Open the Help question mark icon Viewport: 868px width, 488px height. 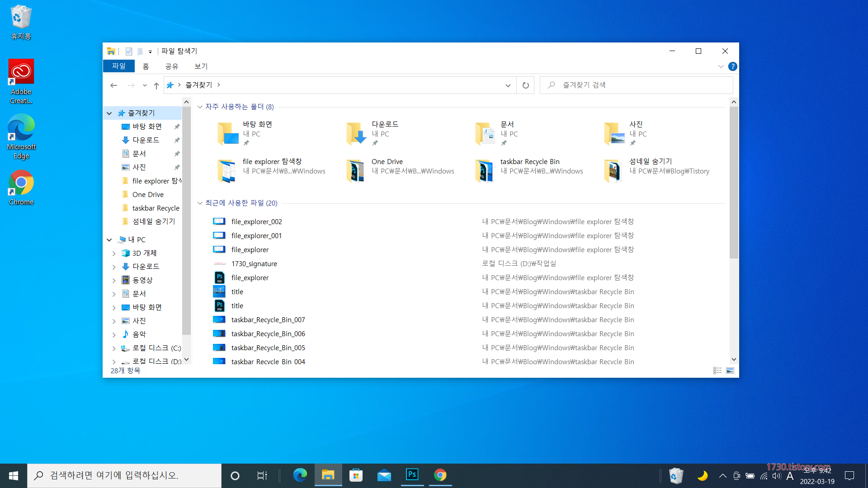click(x=733, y=66)
